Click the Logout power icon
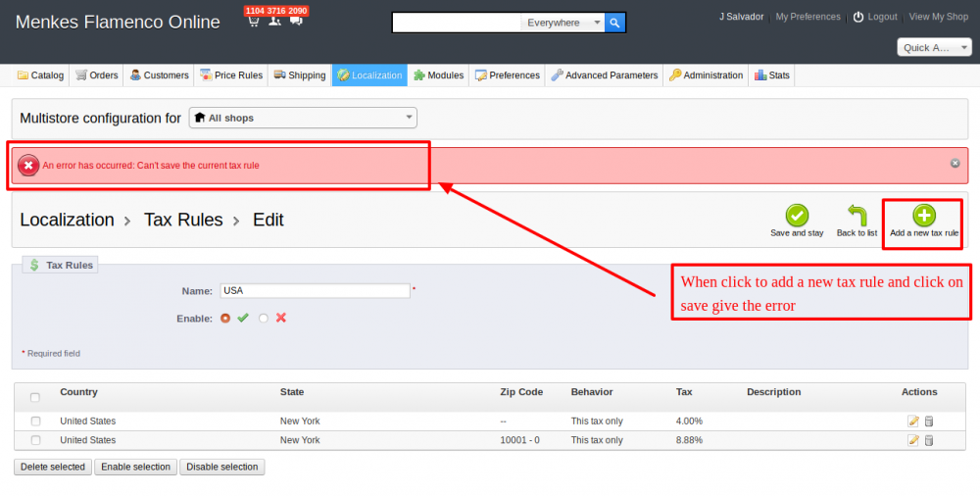 tap(858, 17)
